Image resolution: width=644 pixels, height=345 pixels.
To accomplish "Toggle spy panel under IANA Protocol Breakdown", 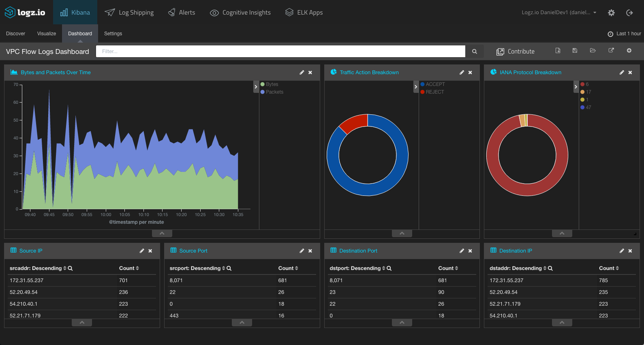I will coord(562,234).
